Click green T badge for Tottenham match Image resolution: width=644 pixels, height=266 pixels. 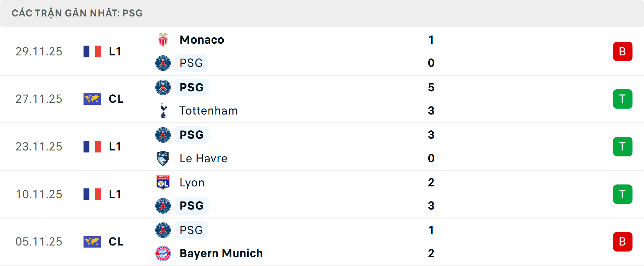(x=623, y=99)
